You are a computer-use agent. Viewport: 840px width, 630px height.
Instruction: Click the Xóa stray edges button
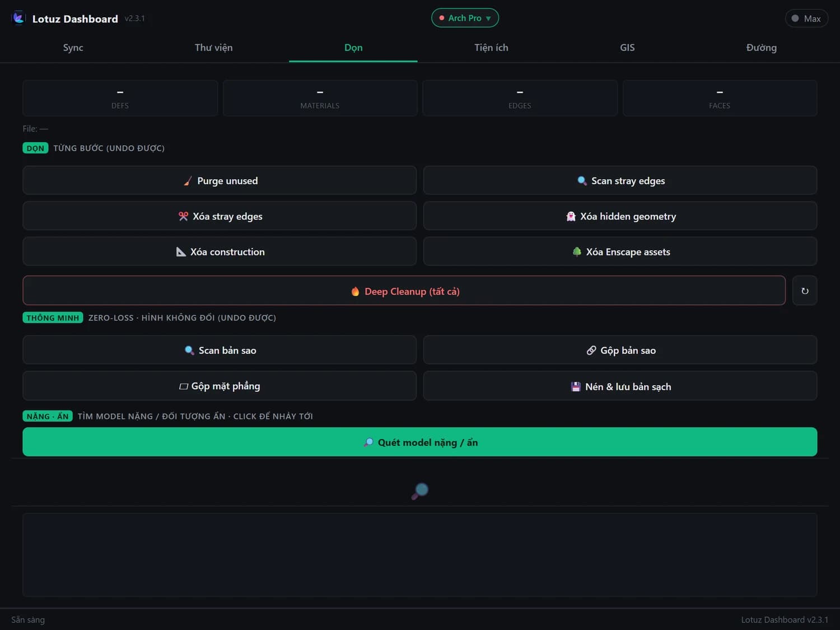[220, 216]
